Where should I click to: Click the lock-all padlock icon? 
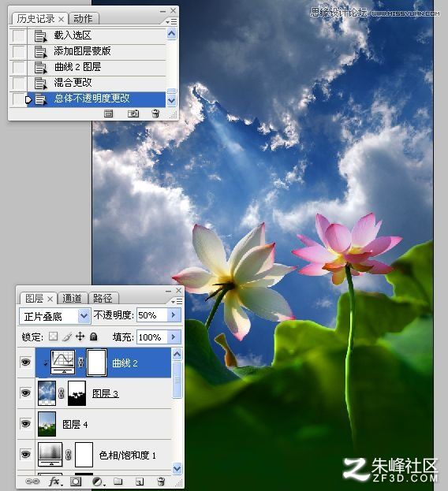pyautogui.click(x=93, y=337)
